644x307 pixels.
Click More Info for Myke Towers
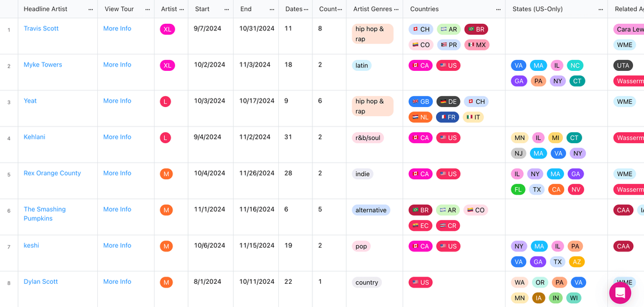(117, 64)
